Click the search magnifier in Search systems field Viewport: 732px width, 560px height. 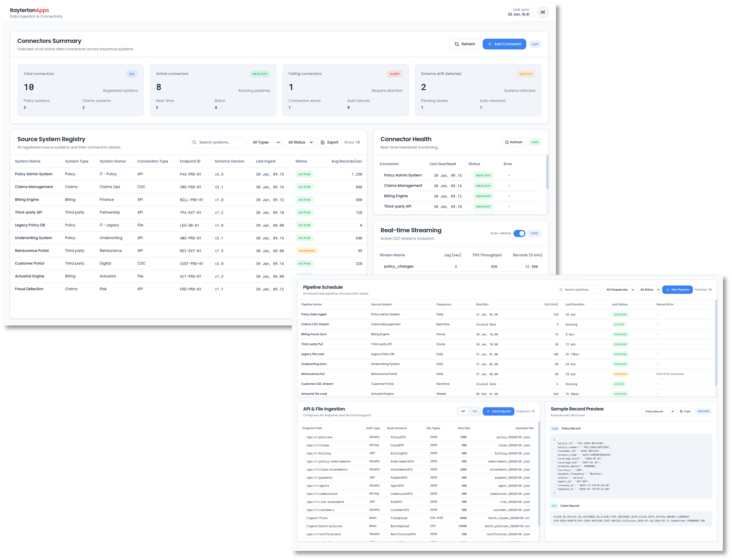pyautogui.click(x=195, y=142)
